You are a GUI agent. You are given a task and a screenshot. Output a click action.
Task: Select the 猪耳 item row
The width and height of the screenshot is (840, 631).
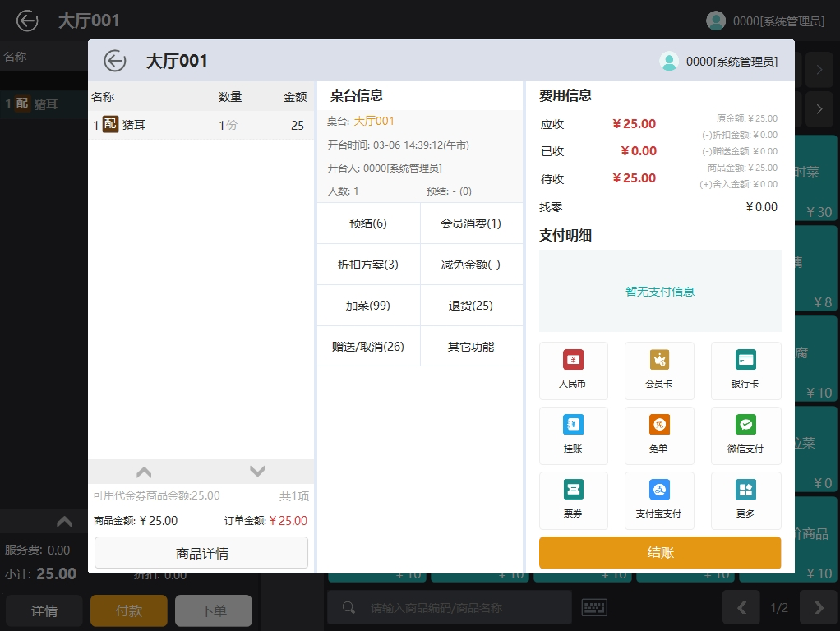click(201, 126)
